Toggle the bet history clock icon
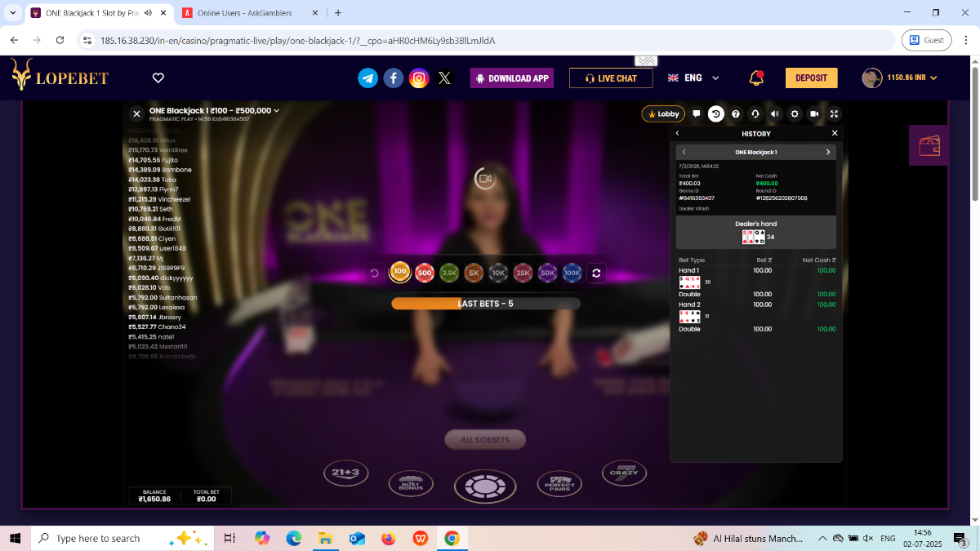This screenshot has width=980, height=551. coord(716,114)
